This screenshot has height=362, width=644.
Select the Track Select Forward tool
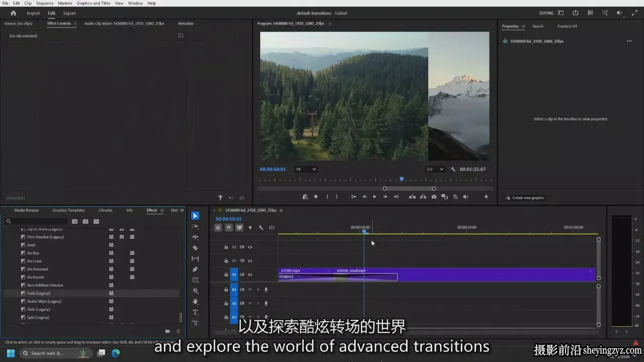click(195, 227)
